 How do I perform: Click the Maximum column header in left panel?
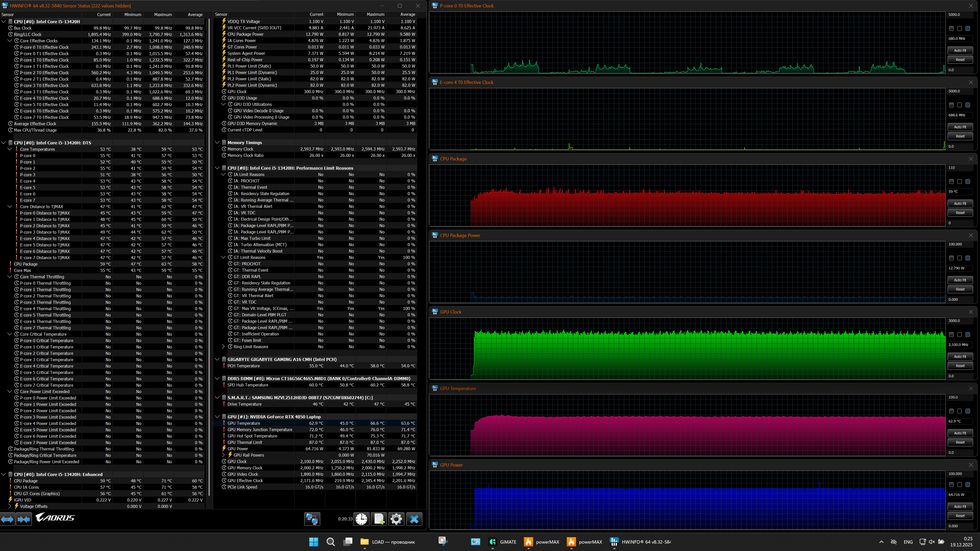tap(163, 15)
